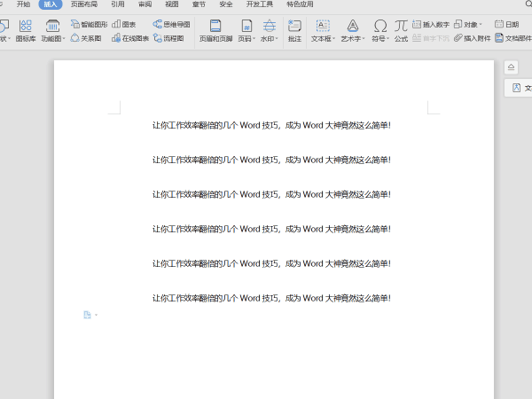532x399 pixels.
Task: Click the collapse icon right of the page
Action: [x=511, y=67]
